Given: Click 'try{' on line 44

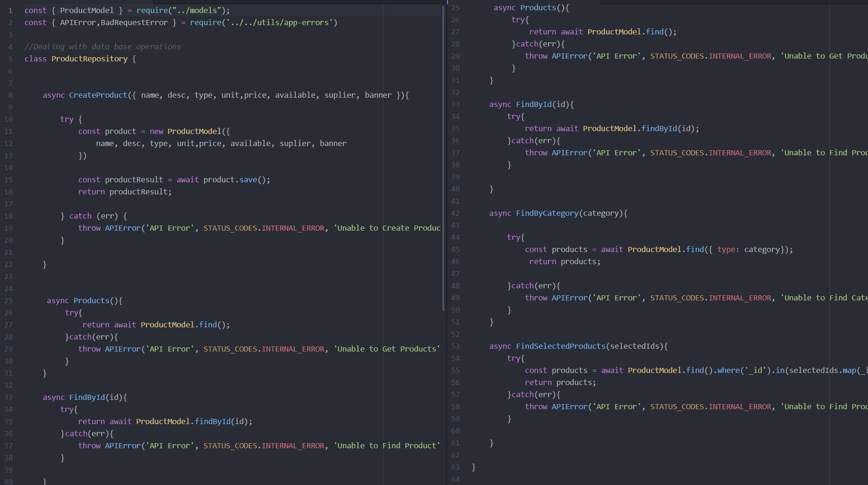Looking at the screenshot, I should [x=515, y=237].
